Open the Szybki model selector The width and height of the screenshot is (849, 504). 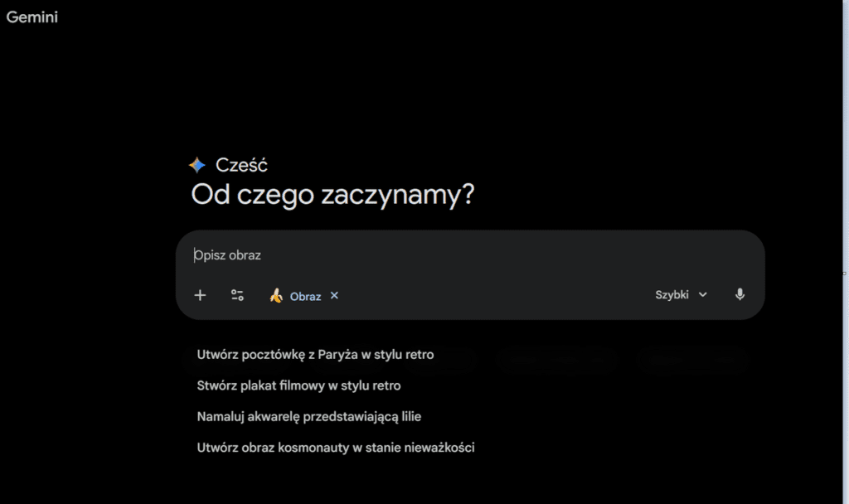(x=672, y=294)
